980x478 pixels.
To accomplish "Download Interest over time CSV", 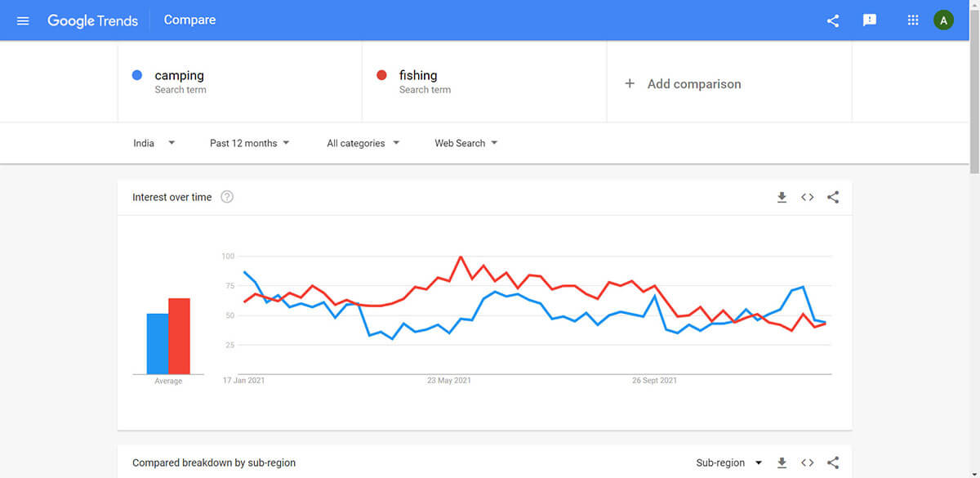I will tap(782, 197).
